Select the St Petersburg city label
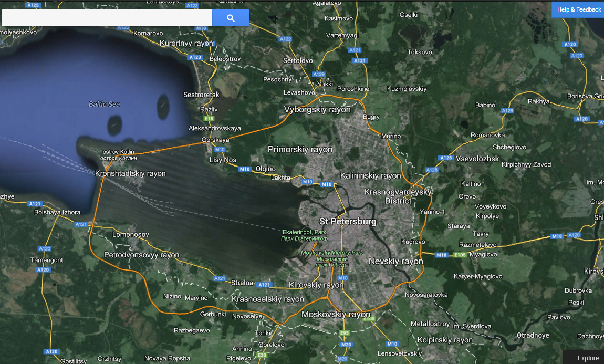This screenshot has width=604, height=364. [x=348, y=222]
